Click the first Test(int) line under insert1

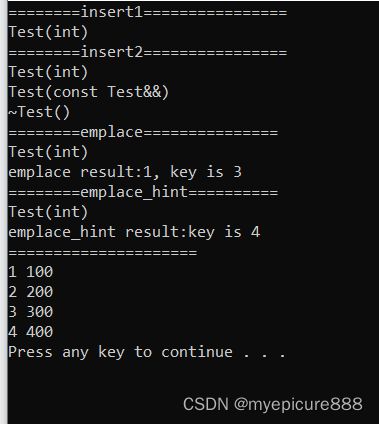[x=48, y=32]
